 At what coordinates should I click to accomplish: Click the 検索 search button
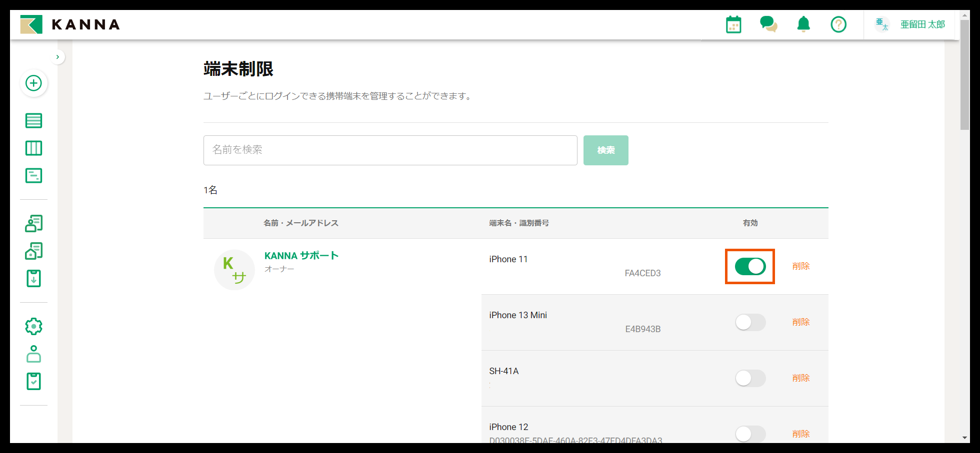coord(605,150)
